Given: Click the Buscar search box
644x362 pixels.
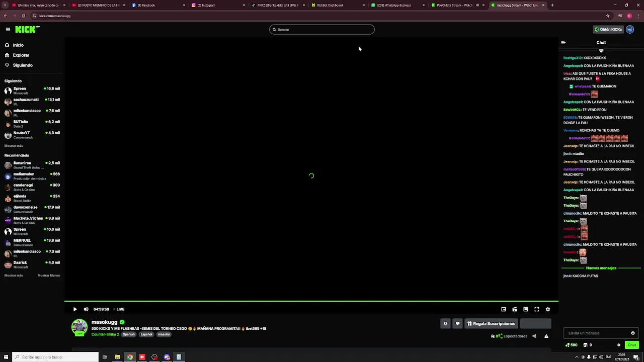Looking at the screenshot, I should 322,30.
